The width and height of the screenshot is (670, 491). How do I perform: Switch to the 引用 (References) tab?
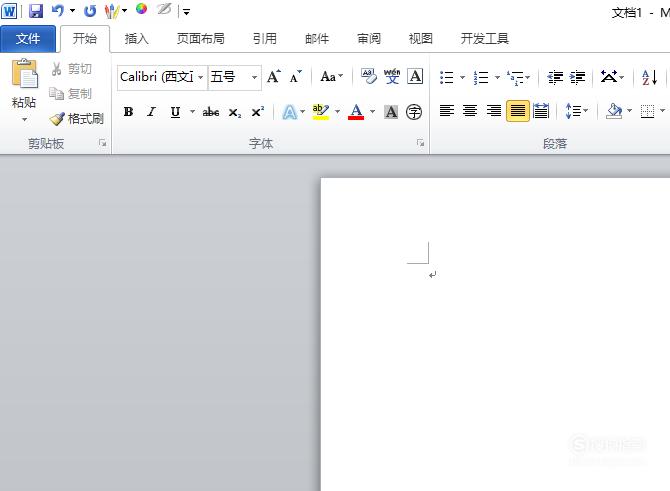point(264,39)
